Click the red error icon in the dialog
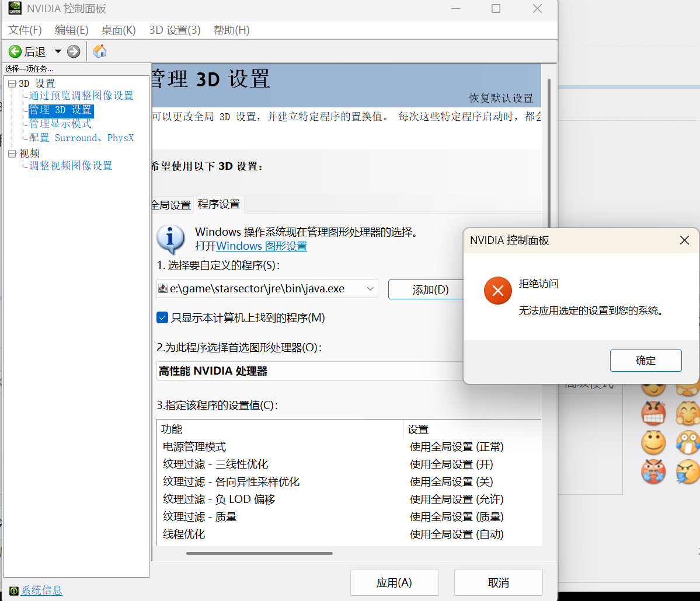The height and width of the screenshot is (601, 700). [x=498, y=291]
